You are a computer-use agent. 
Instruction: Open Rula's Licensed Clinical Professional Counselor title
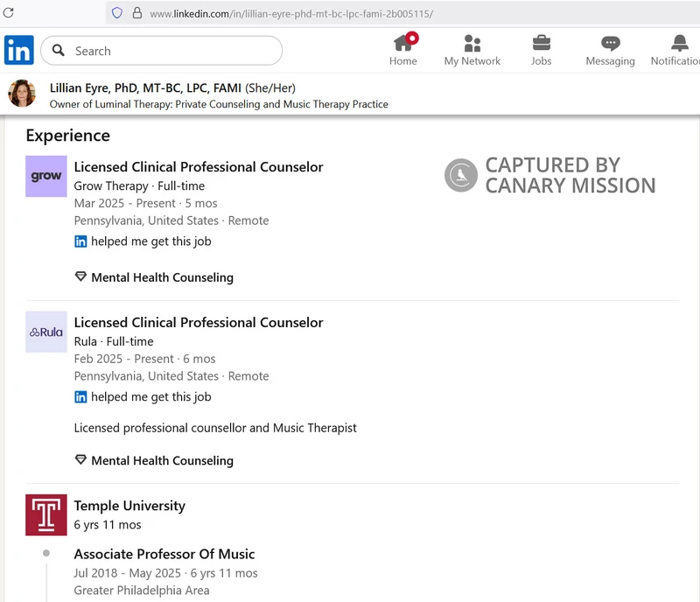(x=199, y=322)
